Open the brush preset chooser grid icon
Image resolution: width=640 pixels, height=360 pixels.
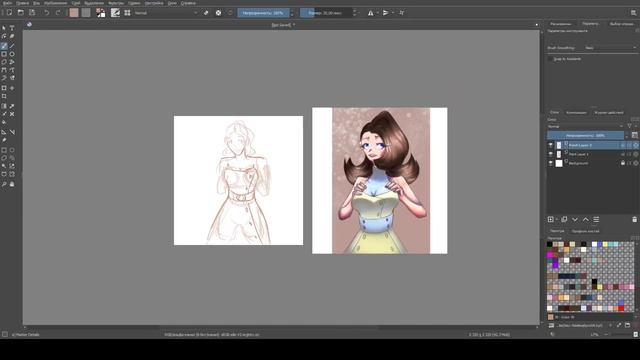coord(127,13)
